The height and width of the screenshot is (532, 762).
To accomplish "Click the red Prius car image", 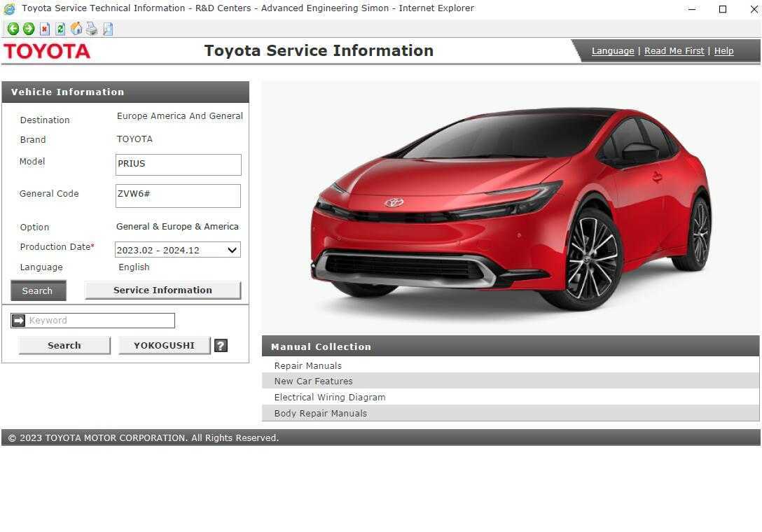I will 511,207.
